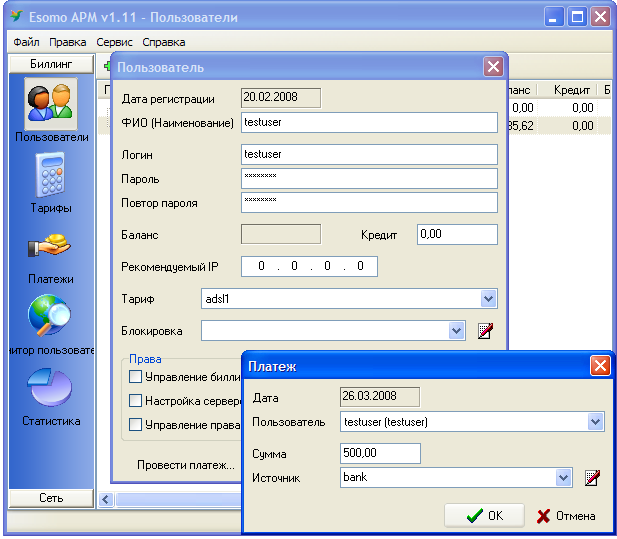Click Отмена in Платеж dialog

[x=566, y=515]
